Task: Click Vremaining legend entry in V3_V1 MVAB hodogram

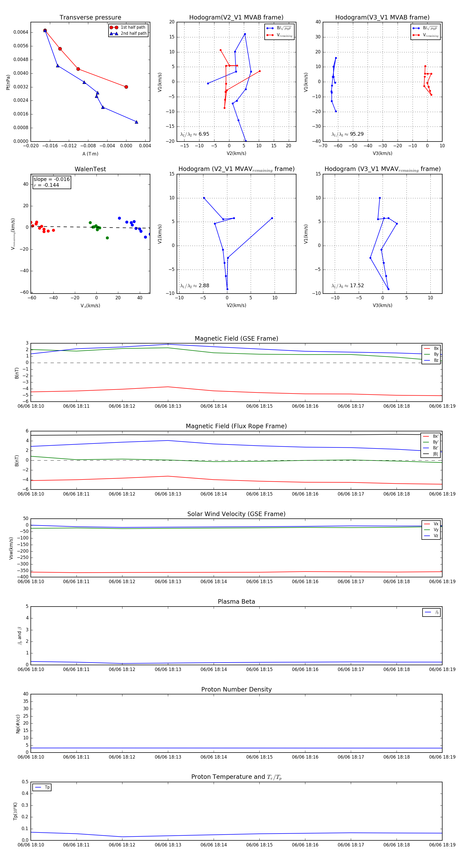Action: tap(425, 35)
